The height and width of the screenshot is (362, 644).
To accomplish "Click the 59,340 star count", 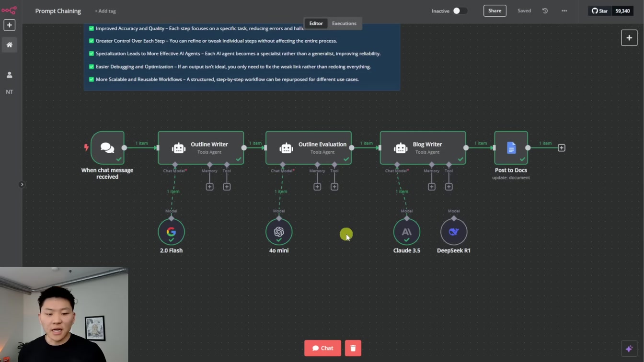I will (x=622, y=11).
